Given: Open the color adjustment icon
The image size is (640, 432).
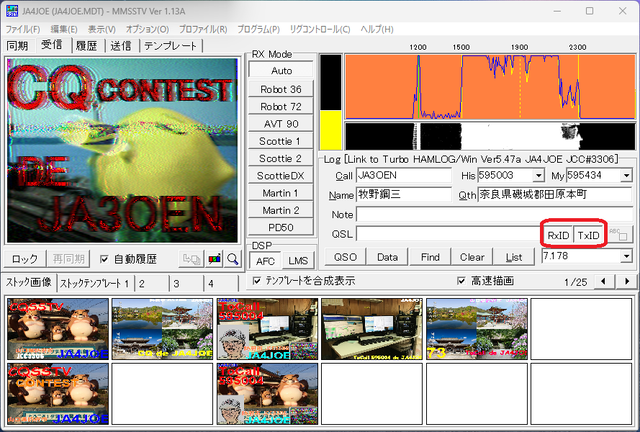Looking at the screenshot, I should point(214,259).
